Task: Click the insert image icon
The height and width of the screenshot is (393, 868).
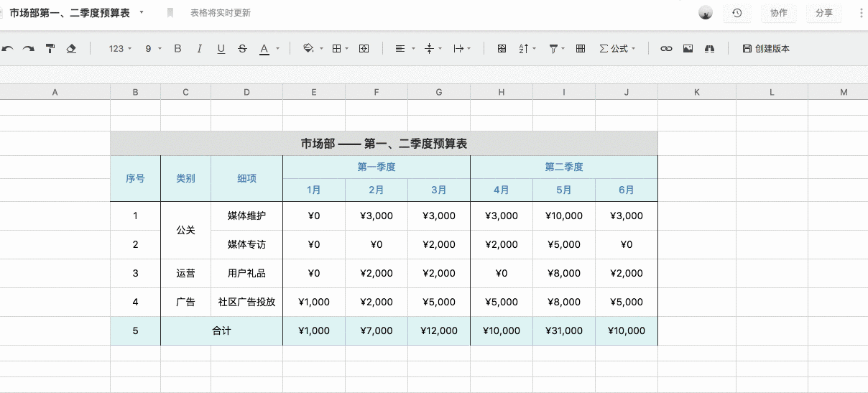Action: tap(688, 49)
